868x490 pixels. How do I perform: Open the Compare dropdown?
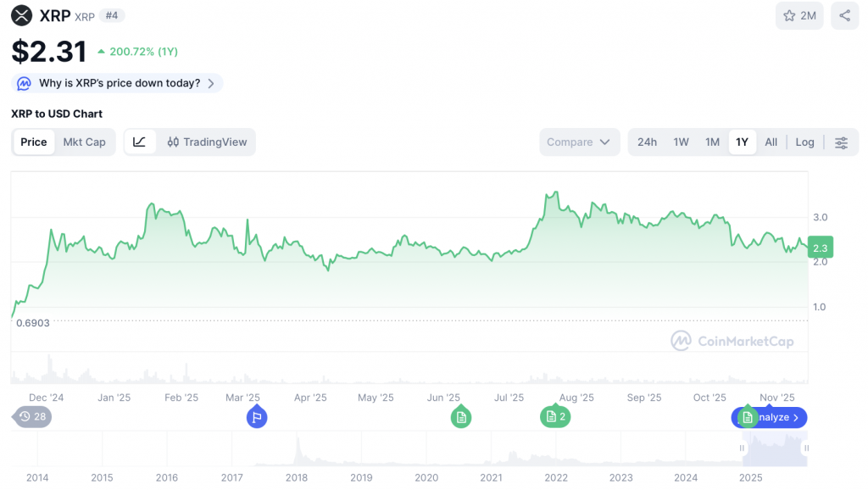(x=578, y=142)
